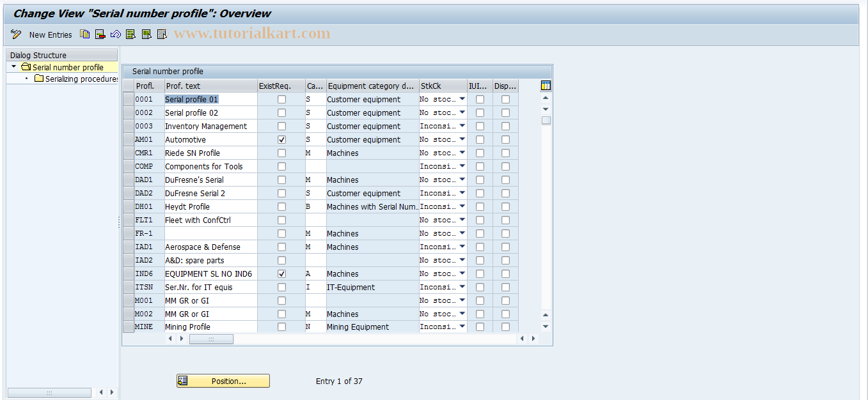The width and height of the screenshot is (868, 400).
Task: Toggle IUI checkbox for profile 0002
Action: pyautogui.click(x=480, y=112)
